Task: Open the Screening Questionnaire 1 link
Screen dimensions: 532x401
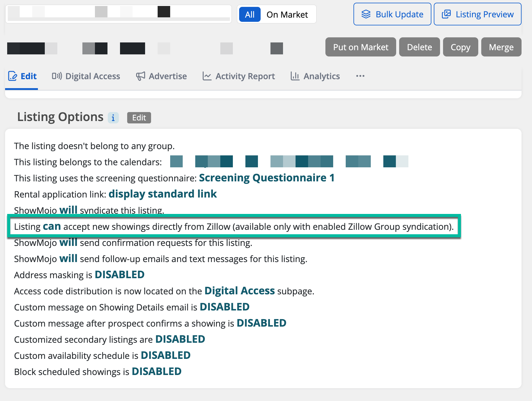Action: [267, 178]
